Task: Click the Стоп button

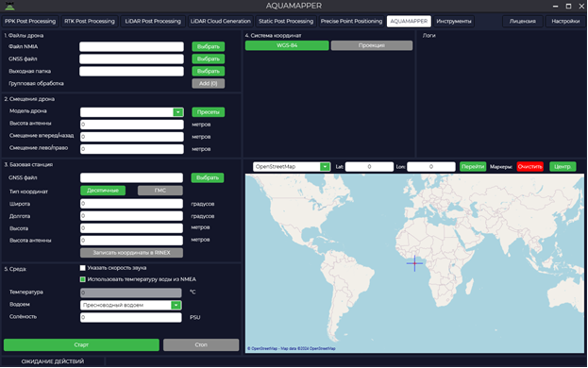Action: point(201,344)
